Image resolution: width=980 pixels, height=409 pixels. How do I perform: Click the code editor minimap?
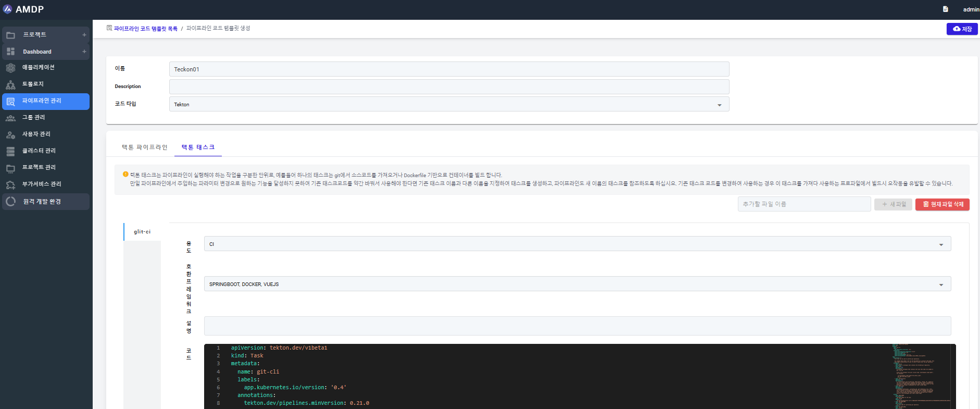pos(921,376)
